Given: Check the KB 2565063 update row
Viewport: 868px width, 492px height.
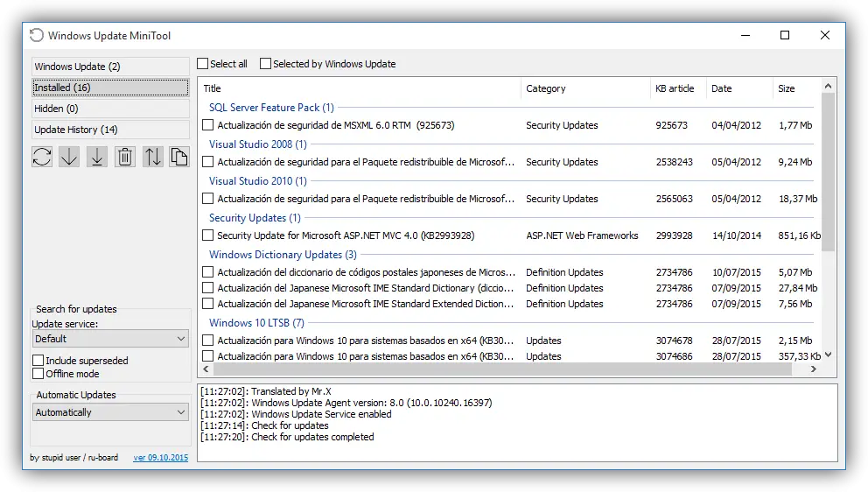Looking at the screenshot, I should pos(207,199).
